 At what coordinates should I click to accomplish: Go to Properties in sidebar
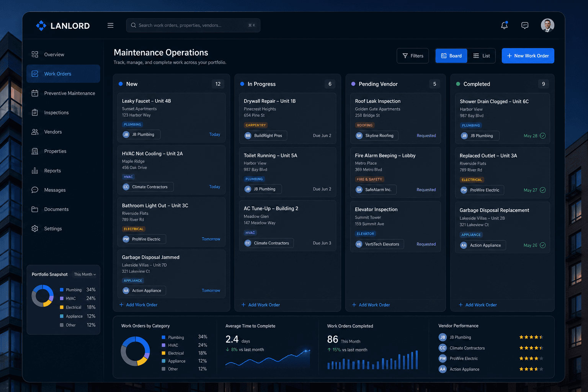coord(63,151)
